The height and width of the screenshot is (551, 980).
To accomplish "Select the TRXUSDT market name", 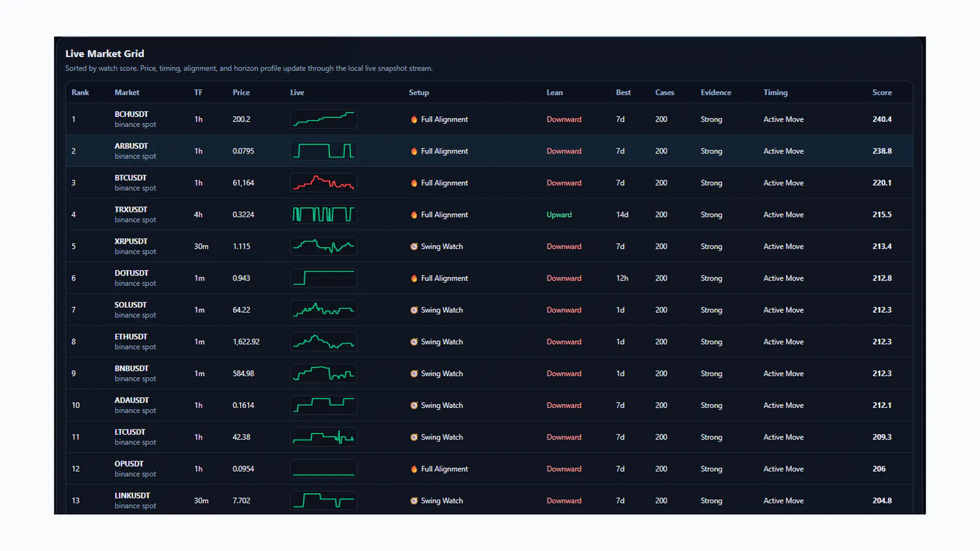I will click(x=131, y=210).
